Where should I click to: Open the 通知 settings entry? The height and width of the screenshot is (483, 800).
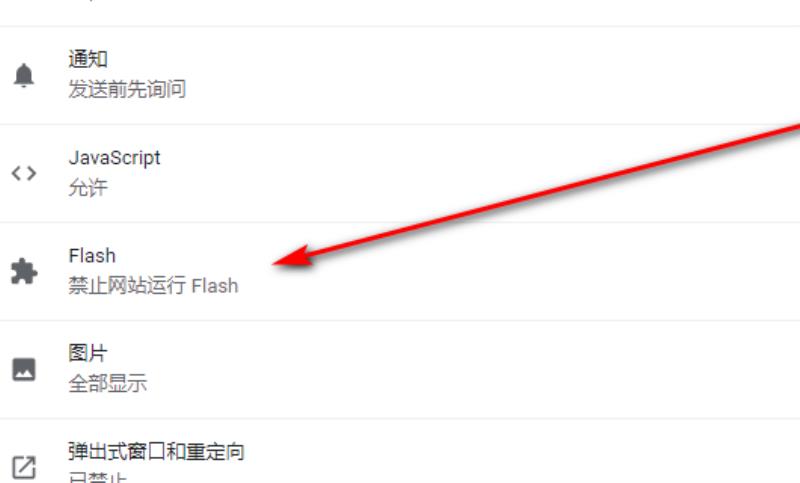pos(400,75)
